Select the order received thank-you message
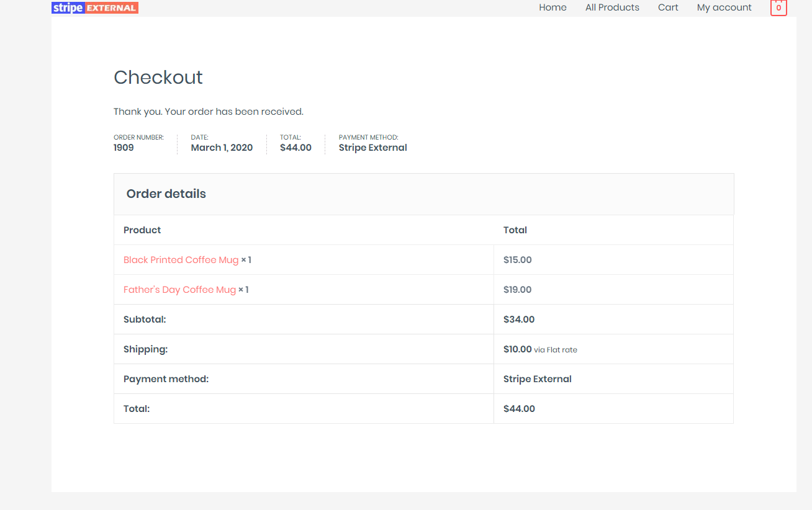Screen dimensions: 812x510 pos(209,112)
